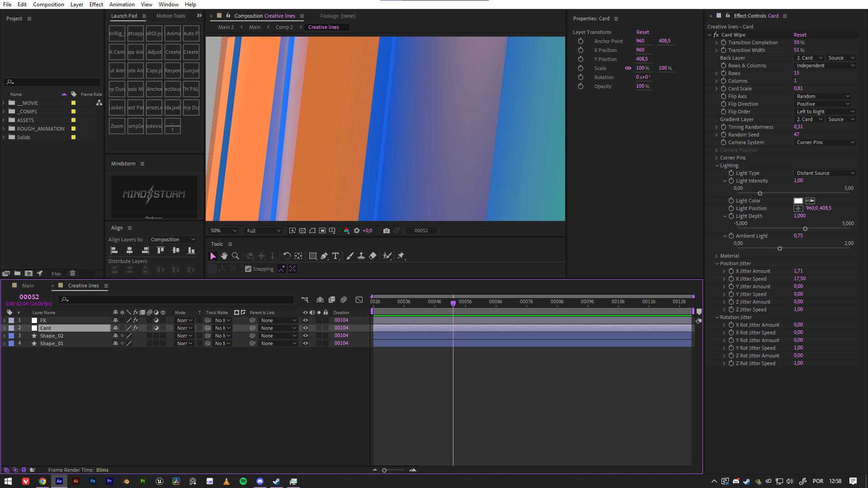This screenshot has width=868, height=488.
Task: Select the Clone Stamp tool
Action: pos(361,256)
